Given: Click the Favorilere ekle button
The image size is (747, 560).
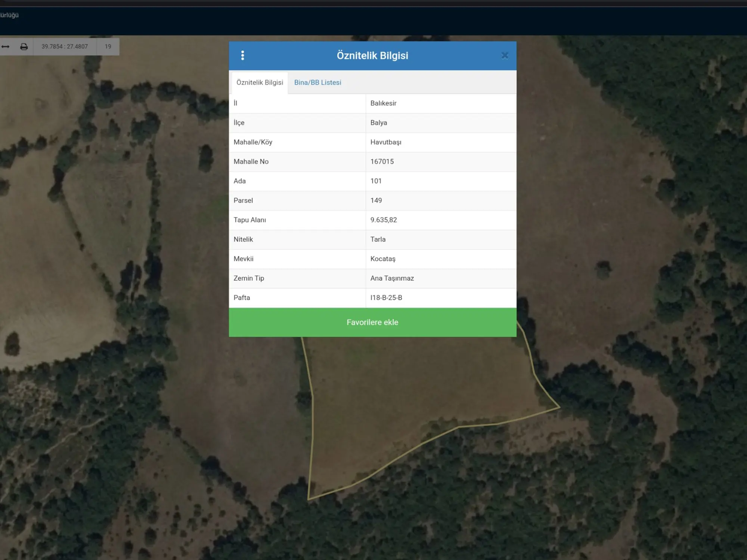Looking at the screenshot, I should (x=372, y=322).
